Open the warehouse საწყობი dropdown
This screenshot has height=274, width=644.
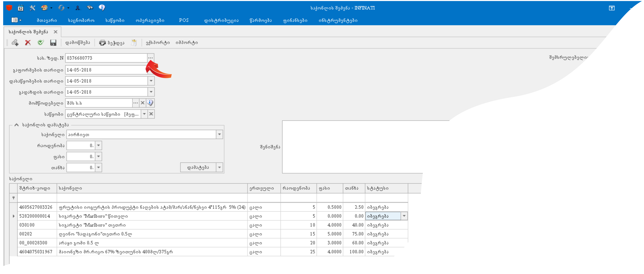coord(144,114)
